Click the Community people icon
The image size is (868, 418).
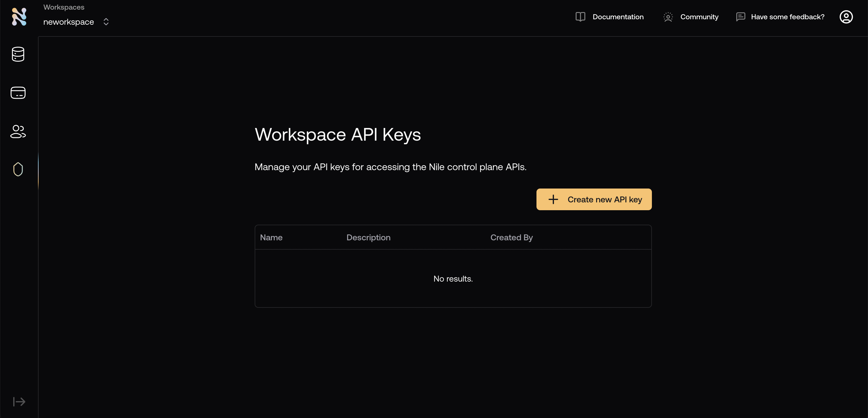coord(668,17)
